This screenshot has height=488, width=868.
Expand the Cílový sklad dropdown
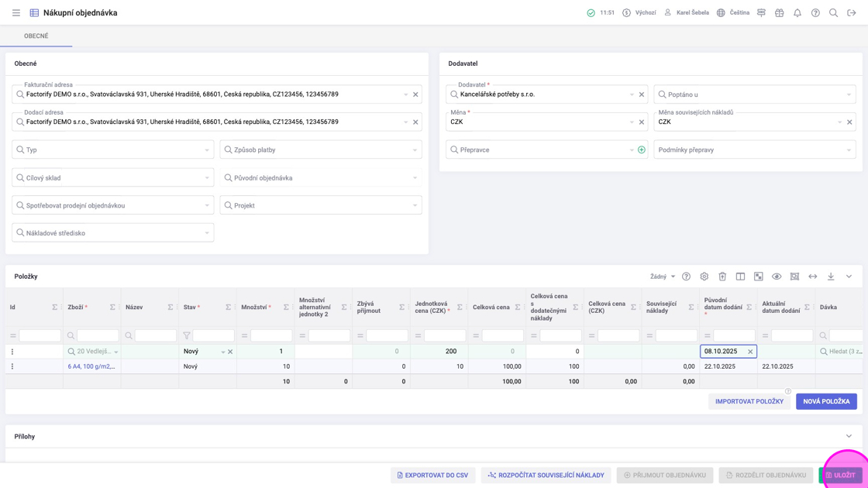click(207, 178)
